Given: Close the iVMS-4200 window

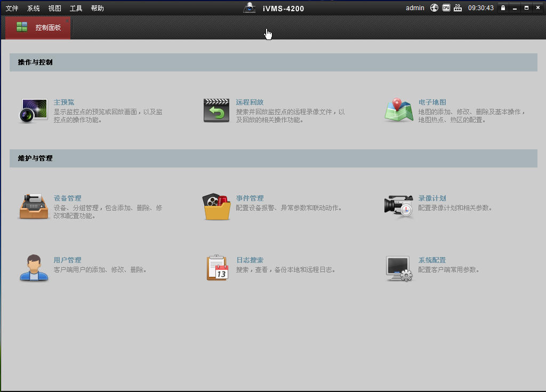Looking at the screenshot, I should coord(538,7).
